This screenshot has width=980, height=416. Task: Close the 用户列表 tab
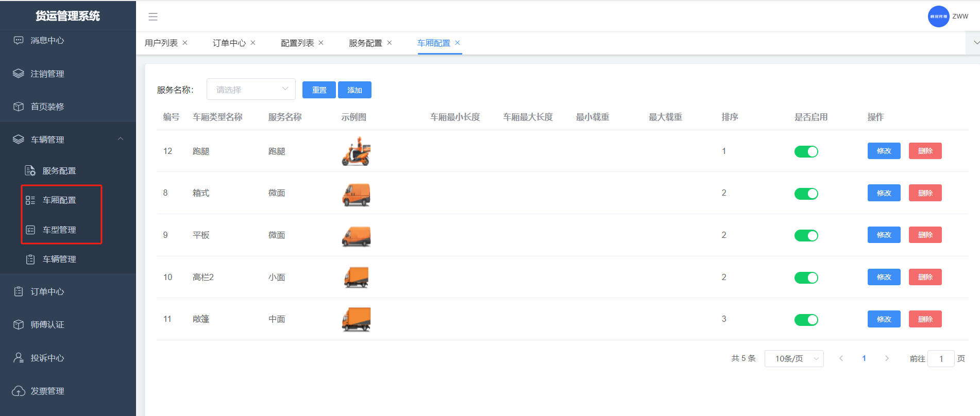[x=185, y=43]
